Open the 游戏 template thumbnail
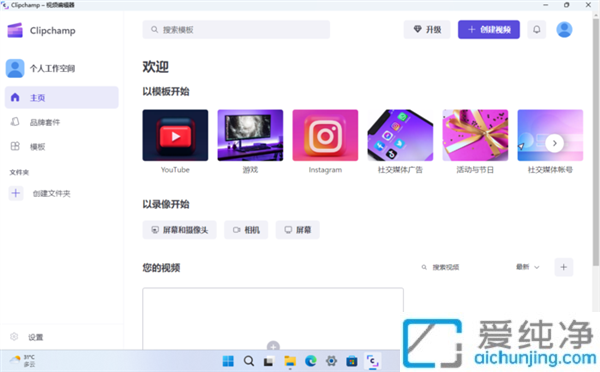This screenshot has height=372, width=600. [250, 135]
